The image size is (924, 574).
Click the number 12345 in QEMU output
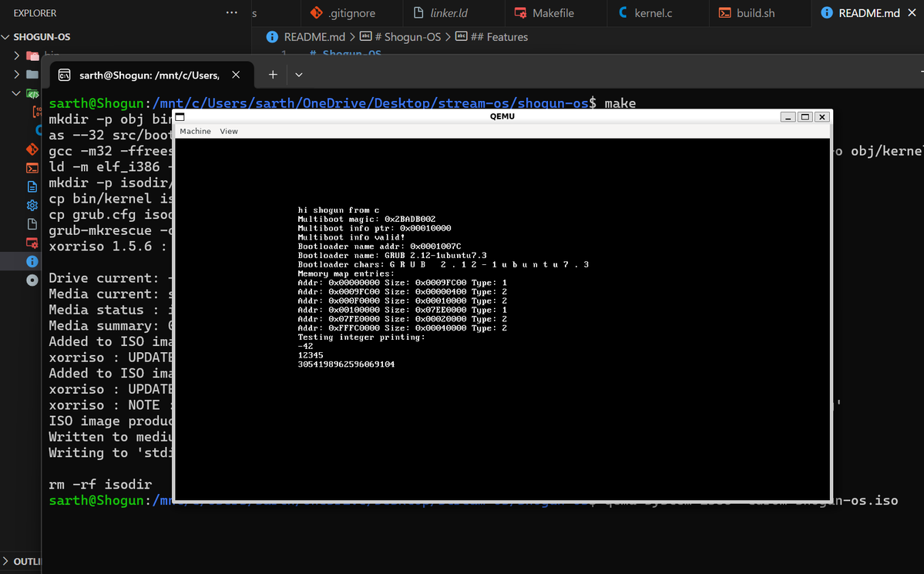[311, 355]
